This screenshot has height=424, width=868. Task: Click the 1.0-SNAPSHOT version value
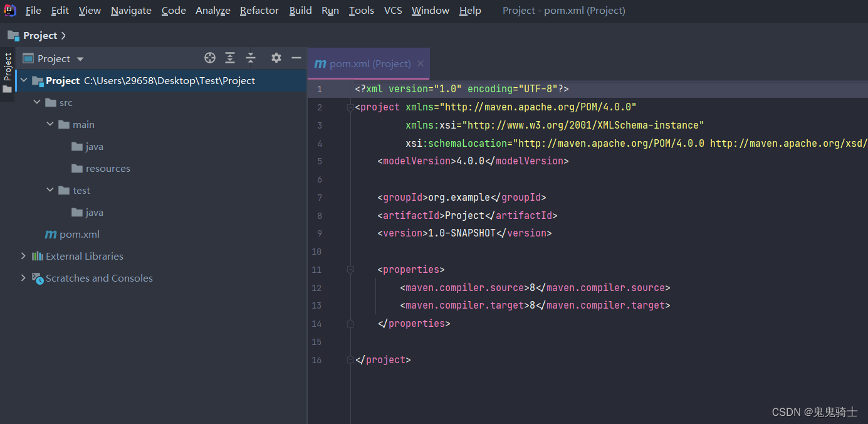[462, 233]
